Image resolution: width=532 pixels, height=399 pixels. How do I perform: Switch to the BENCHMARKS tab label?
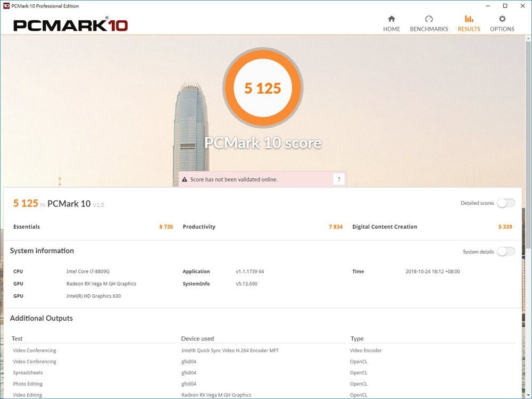(429, 29)
